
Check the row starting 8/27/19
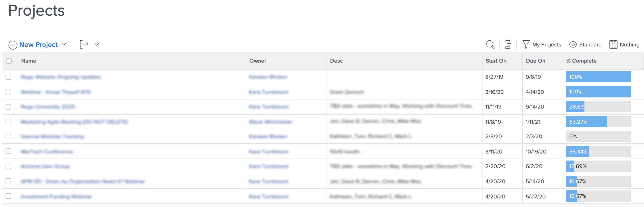coord(8,77)
